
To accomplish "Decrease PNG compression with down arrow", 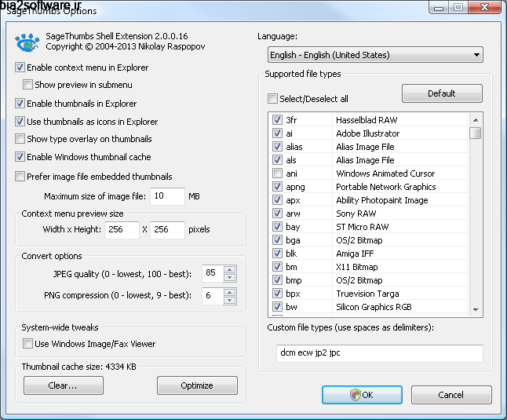I will (x=230, y=300).
